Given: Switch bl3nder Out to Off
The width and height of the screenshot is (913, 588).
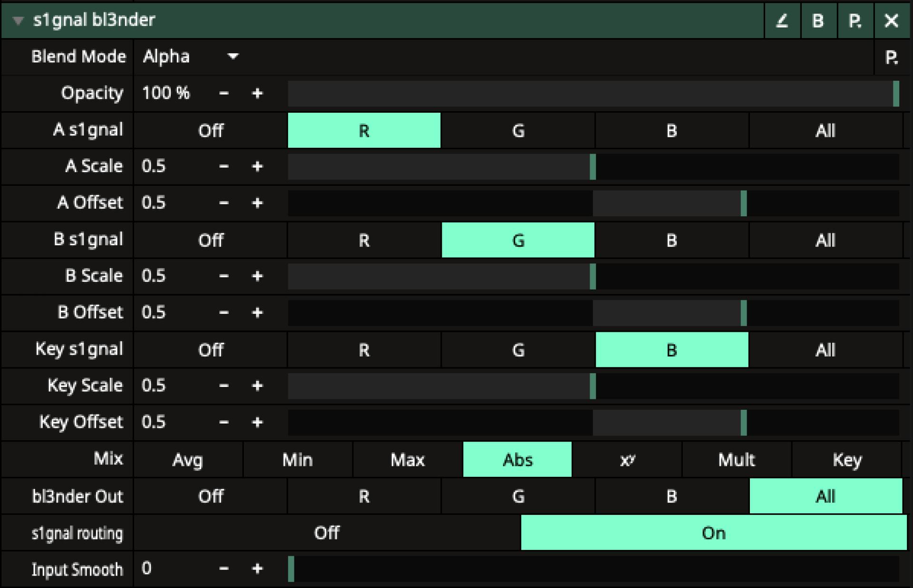Looking at the screenshot, I should 211,496.
